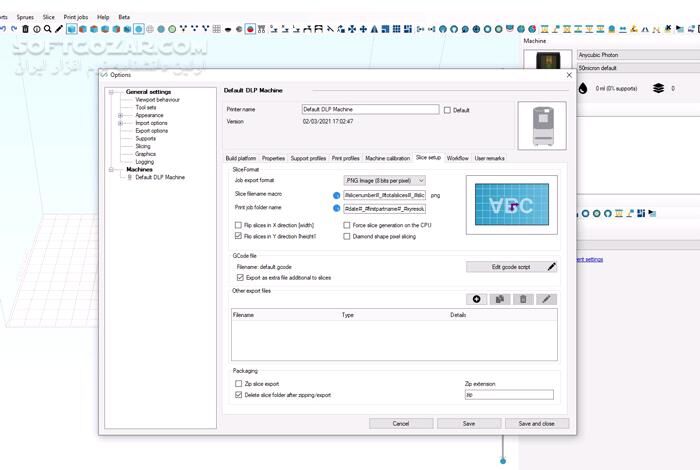The width and height of the screenshot is (700, 470).
Task: Delete export file with dialog trash icon
Action: click(x=523, y=299)
